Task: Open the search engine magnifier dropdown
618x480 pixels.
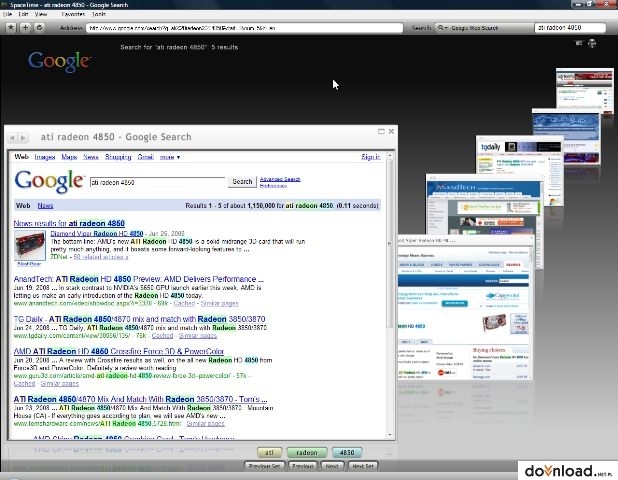Action: (443, 28)
